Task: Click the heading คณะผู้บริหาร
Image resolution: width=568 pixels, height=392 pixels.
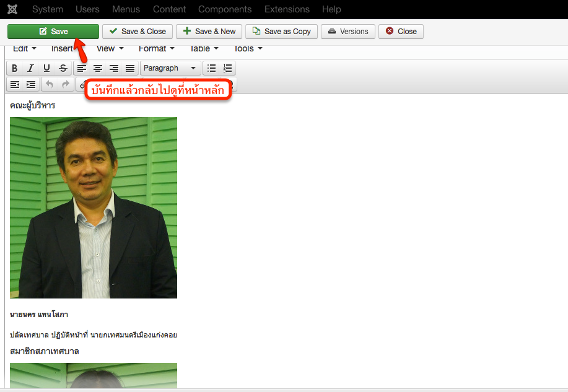Action: pyautogui.click(x=33, y=105)
